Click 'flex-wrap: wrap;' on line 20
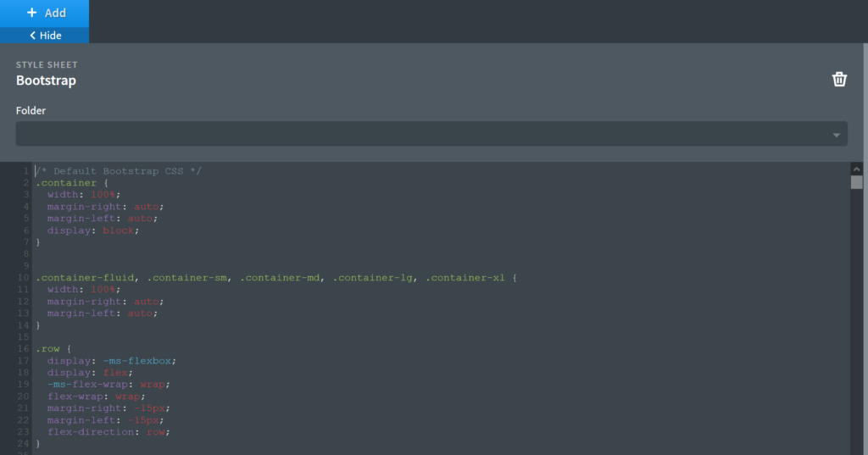 pyautogui.click(x=97, y=397)
